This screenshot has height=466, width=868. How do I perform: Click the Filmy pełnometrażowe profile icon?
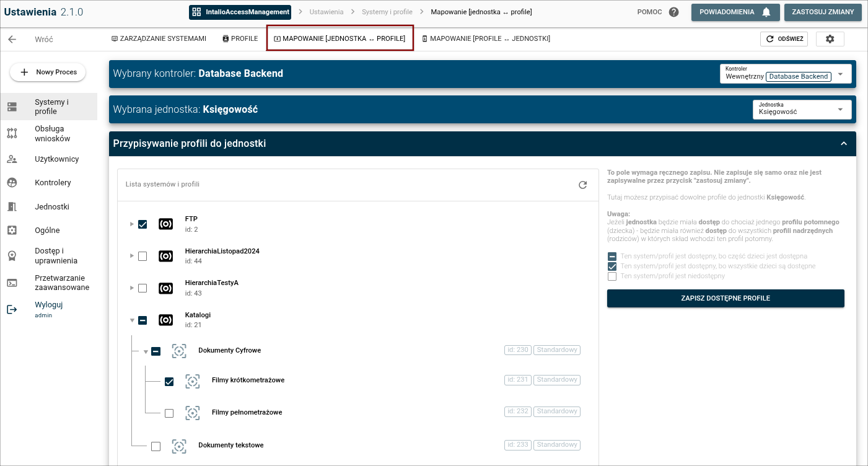click(193, 413)
